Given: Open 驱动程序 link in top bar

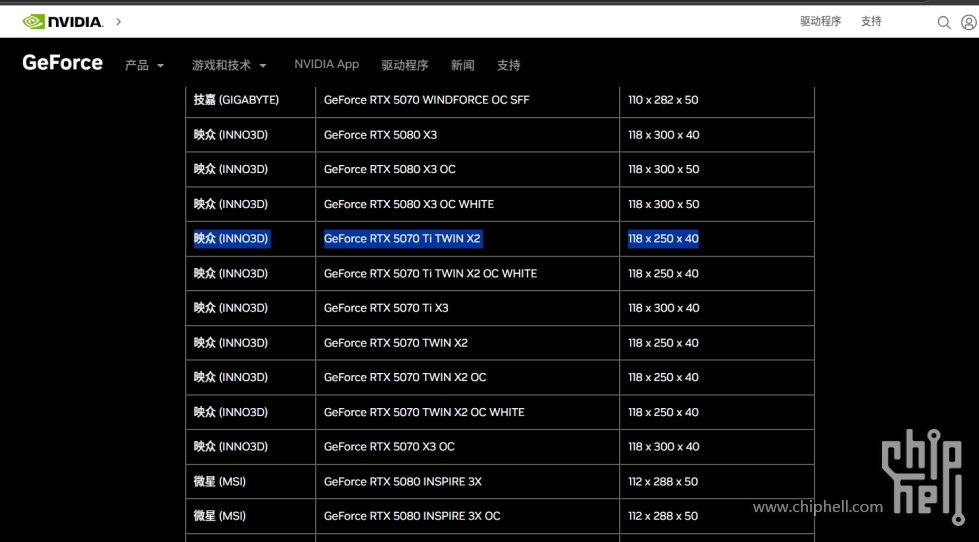Looking at the screenshot, I should click(820, 21).
